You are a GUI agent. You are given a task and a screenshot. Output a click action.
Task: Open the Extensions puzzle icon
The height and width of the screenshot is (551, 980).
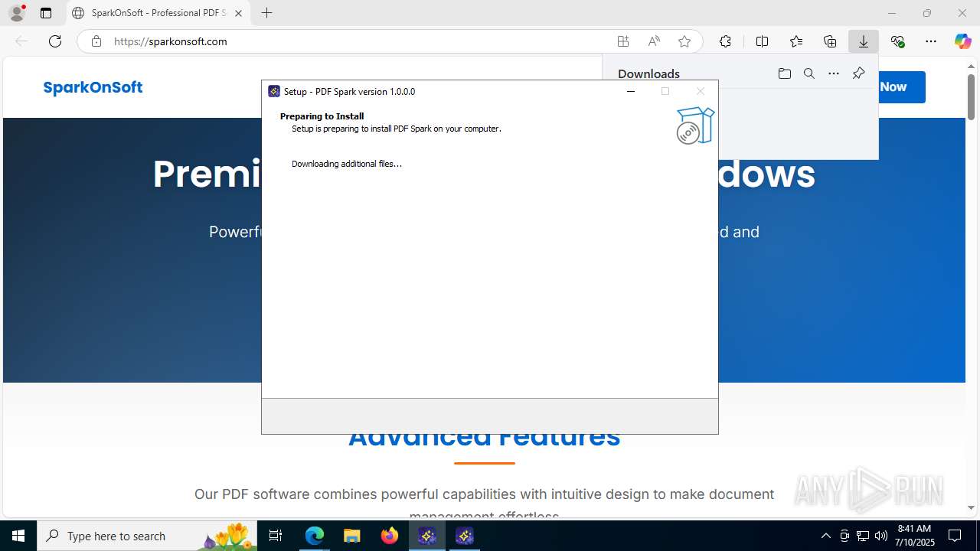725,41
